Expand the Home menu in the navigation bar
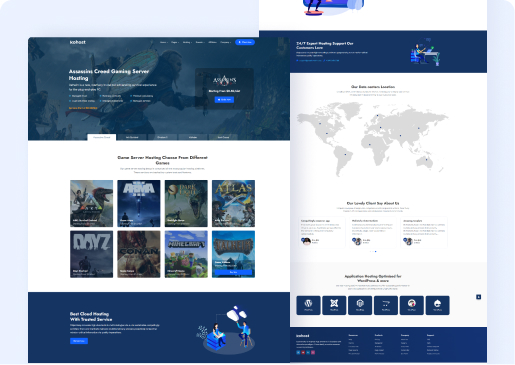 pos(164,42)
